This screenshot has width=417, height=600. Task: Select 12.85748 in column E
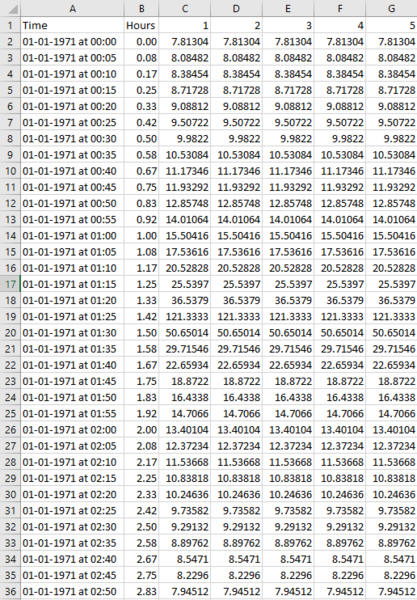click(x=288, y=203)
